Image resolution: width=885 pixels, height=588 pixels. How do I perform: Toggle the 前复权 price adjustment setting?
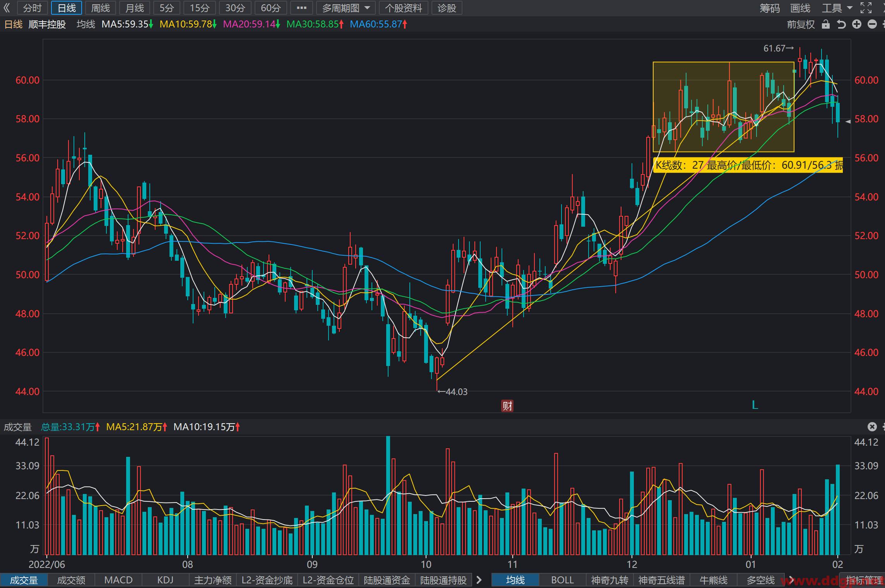point(801,24)
